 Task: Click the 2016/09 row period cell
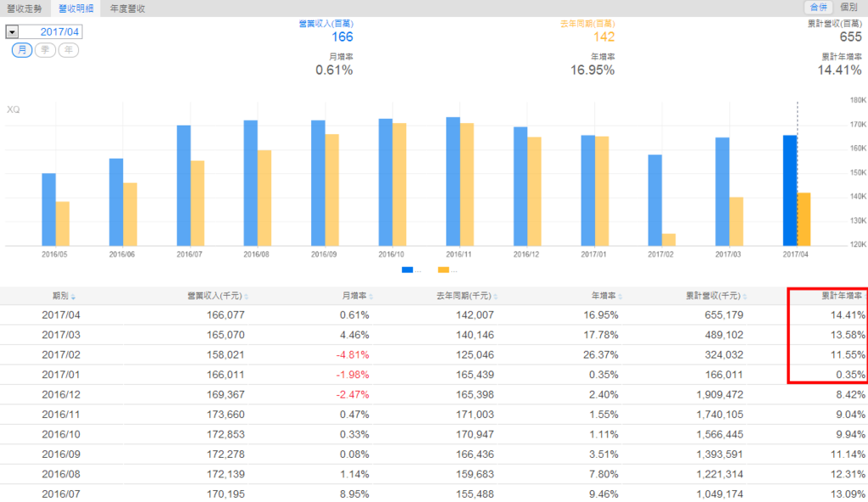(x=61, y=455)
